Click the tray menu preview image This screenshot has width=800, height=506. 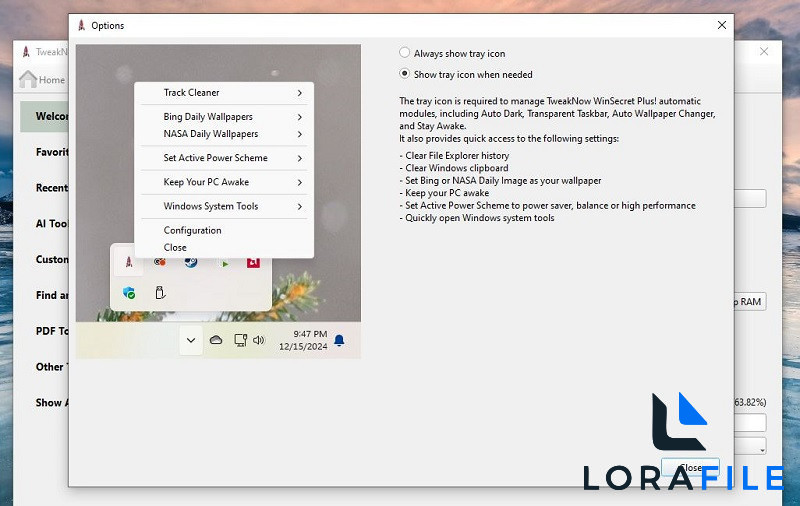tap(218, 201)
